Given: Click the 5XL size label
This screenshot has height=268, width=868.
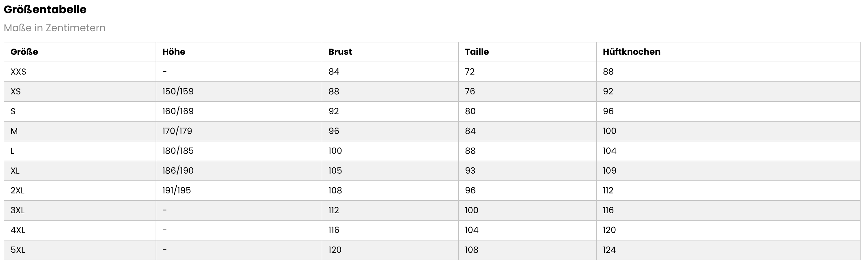Looking at the screenshot, I should (x=18, y=250).
